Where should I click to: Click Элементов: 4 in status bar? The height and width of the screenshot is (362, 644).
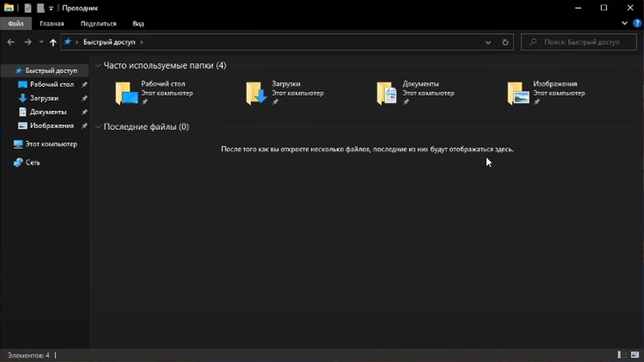tap(28, 355)
